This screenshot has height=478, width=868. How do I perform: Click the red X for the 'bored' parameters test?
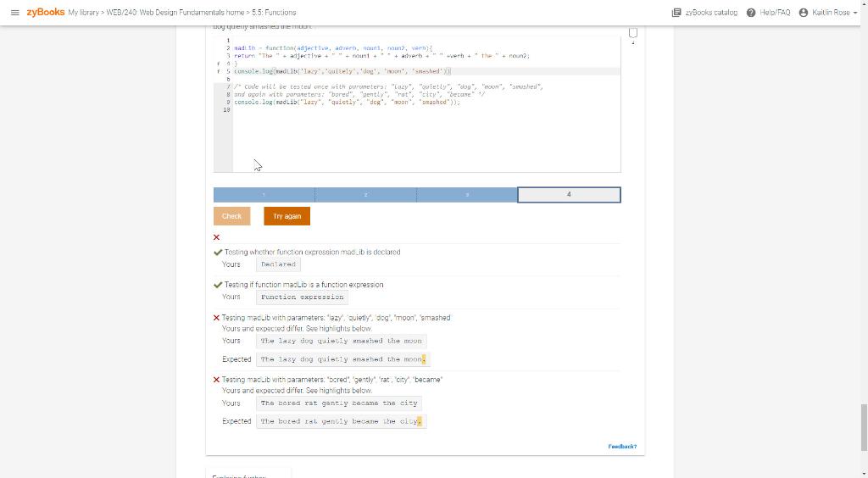[x=216, y=380]
